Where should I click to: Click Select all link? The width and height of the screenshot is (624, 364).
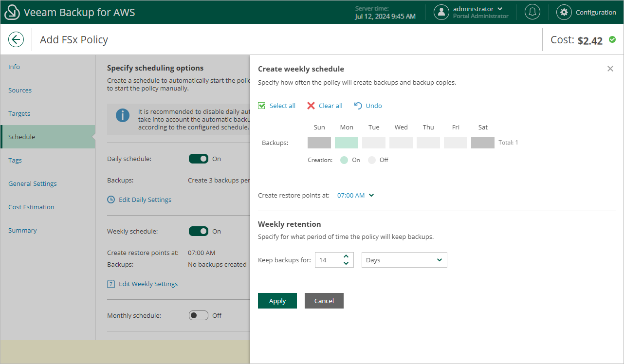(282, 106)
